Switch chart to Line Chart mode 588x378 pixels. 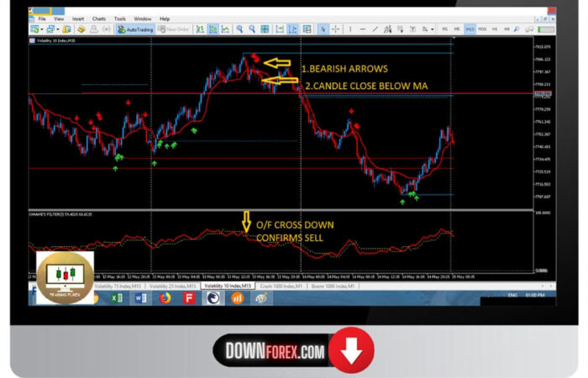coord(225,29)
